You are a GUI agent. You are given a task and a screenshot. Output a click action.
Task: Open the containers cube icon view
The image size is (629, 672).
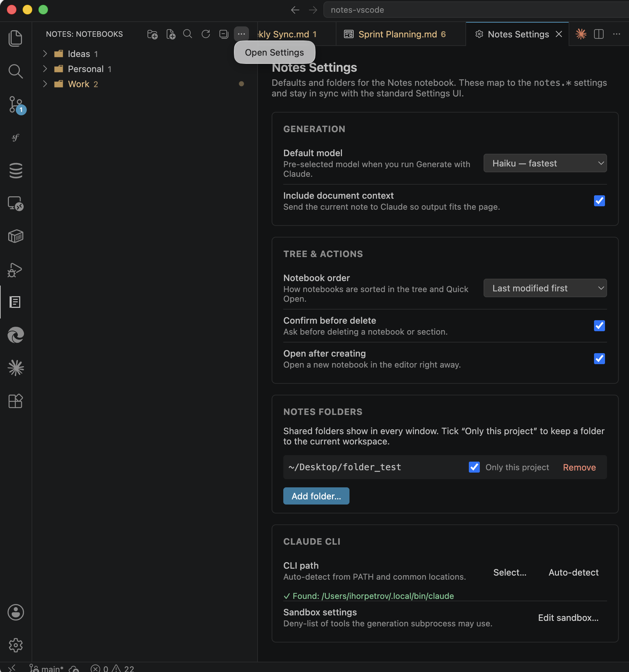(x=15, y=236)
